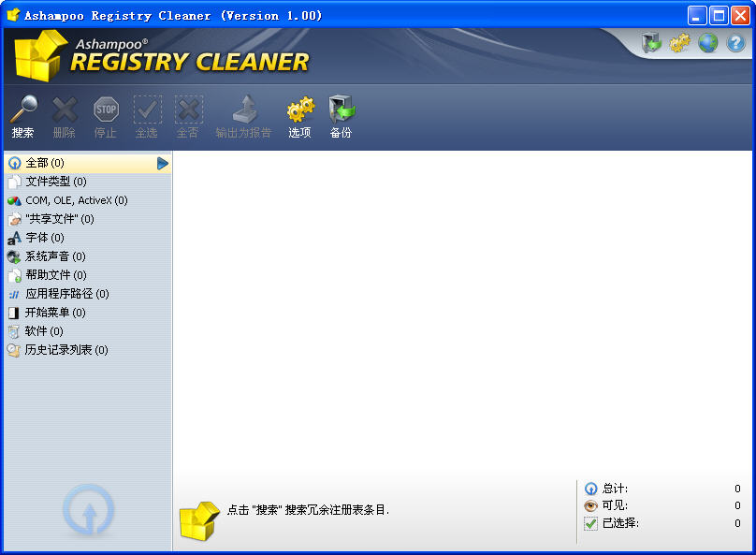Select 文件类型 (0) category
The height and width of the screenshot is (555, 756).
coord(56,182)
